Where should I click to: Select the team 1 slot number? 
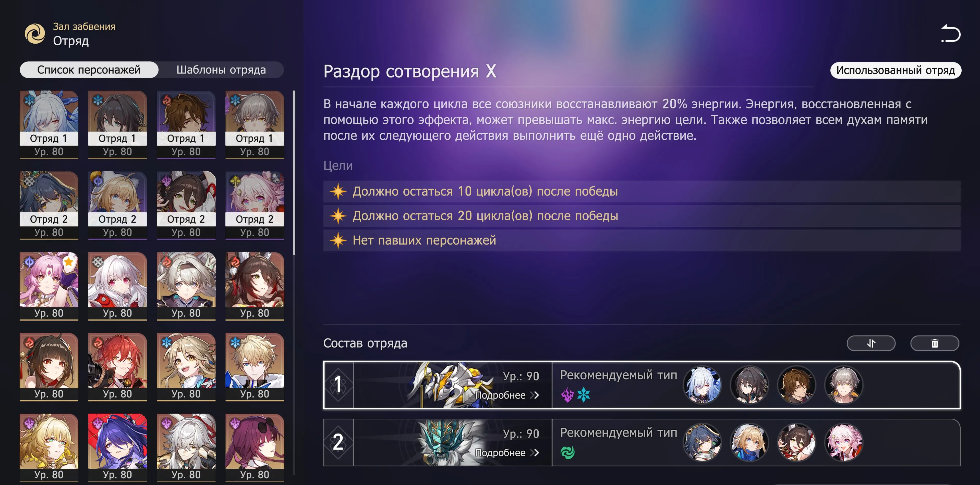click(x=338, y=385)
